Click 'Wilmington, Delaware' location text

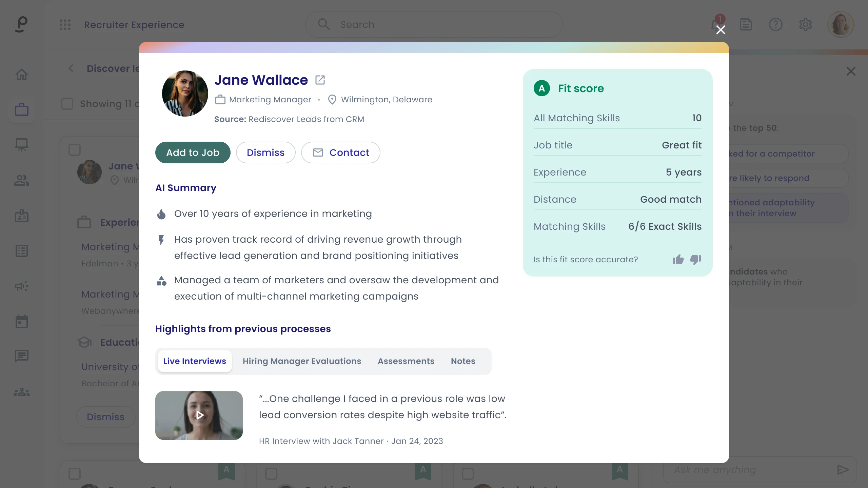tap(387, 100)
